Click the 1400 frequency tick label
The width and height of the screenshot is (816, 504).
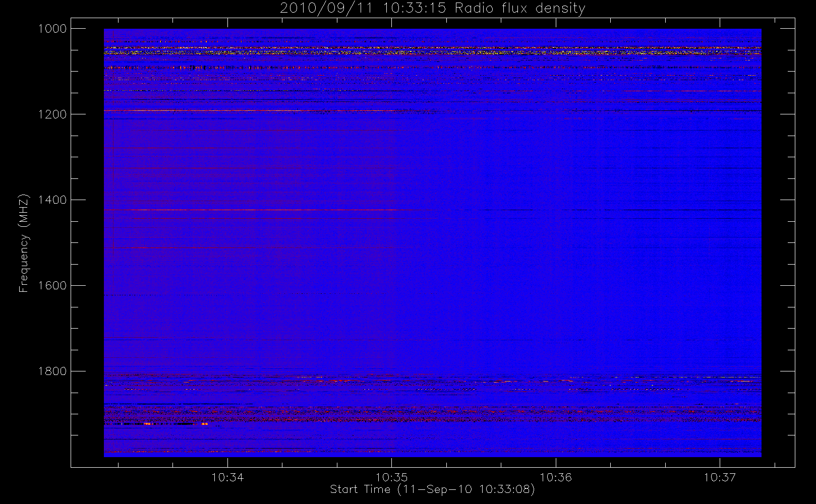point(52,200)
